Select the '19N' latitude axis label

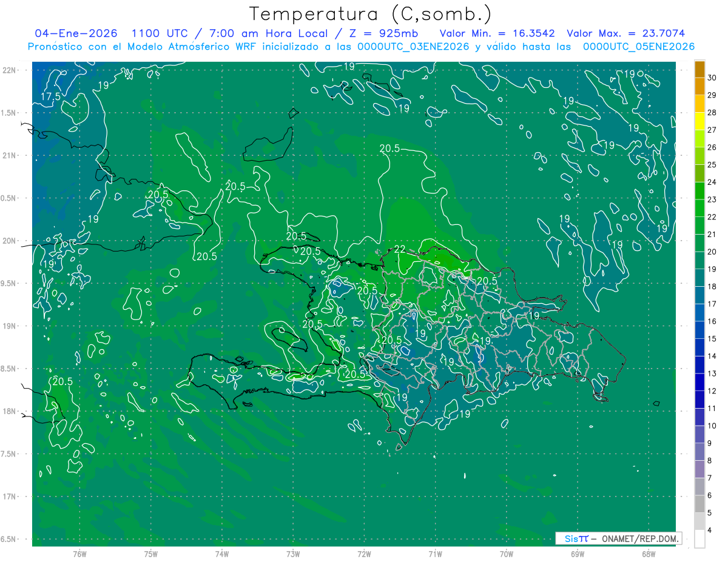(x=8, y=326)
